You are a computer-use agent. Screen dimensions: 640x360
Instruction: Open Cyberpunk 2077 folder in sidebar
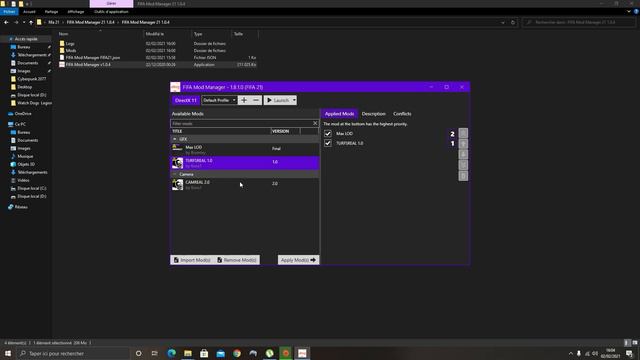31,79
